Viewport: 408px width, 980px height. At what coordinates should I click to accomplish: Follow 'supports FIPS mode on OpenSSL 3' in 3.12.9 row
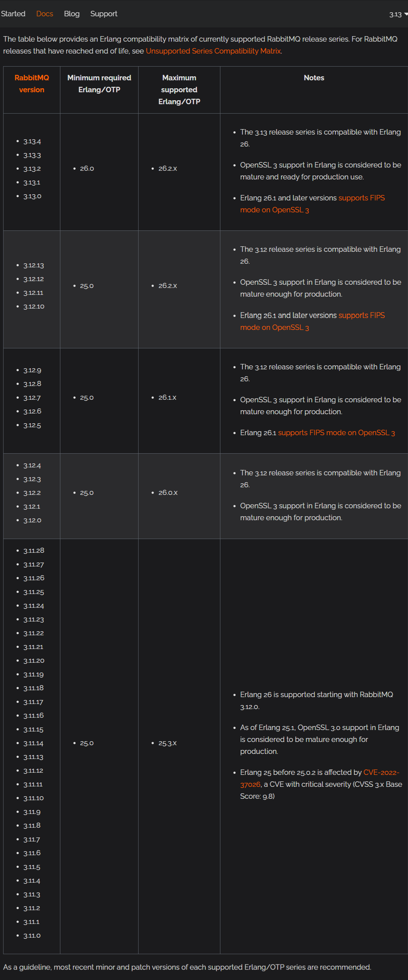click(x=336, y=433)
